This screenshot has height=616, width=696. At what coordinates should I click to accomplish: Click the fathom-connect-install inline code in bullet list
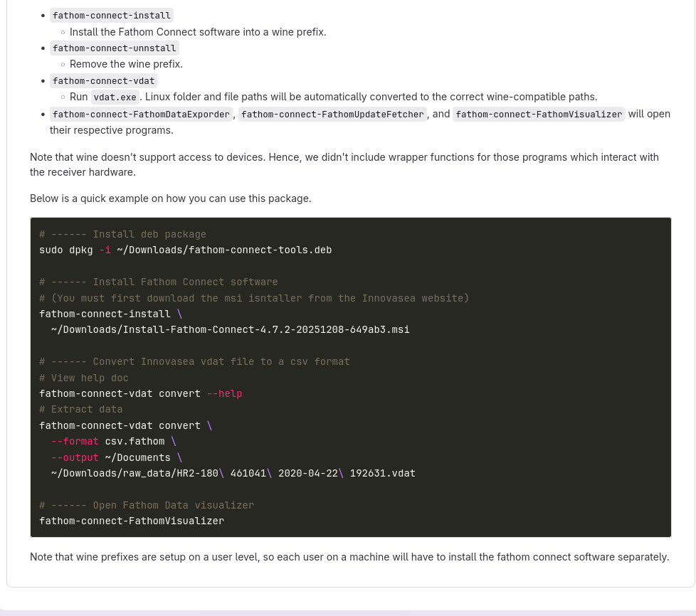click(112, 15)
